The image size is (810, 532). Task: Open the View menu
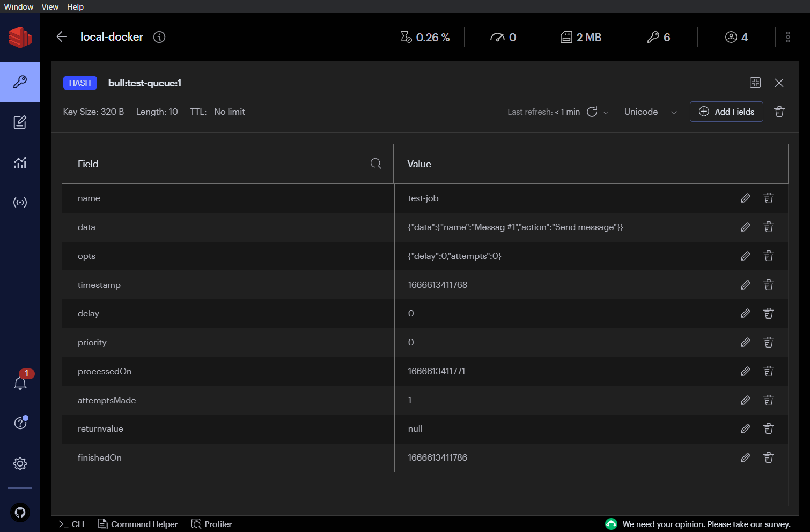click(x=50, y=6)
